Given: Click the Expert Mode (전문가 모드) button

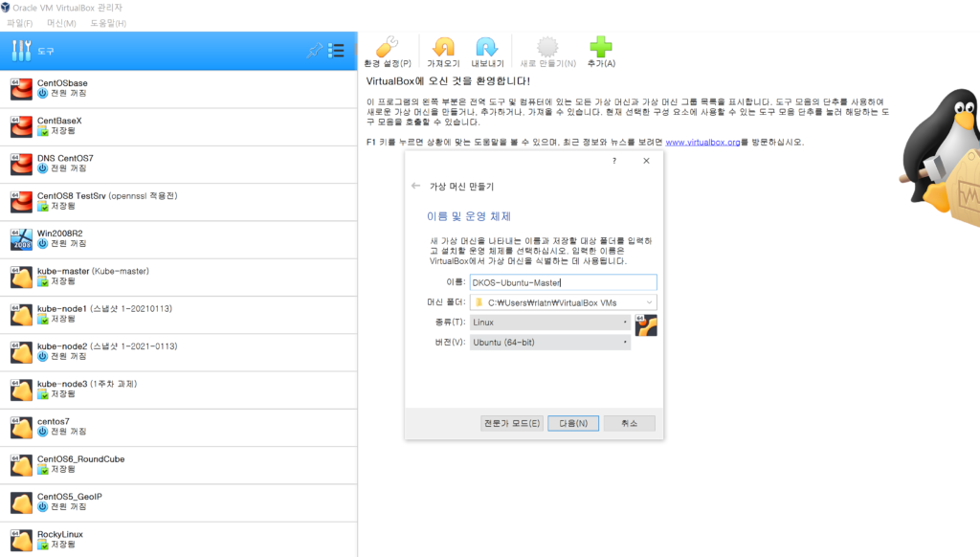Looking at the screenshot, I should [x=511, y=423].
